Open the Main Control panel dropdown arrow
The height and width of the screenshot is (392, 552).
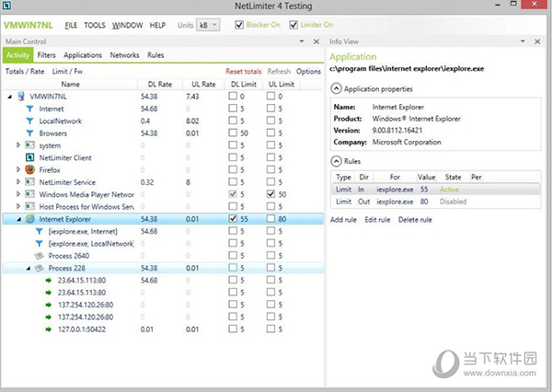[x=302, y=41]
